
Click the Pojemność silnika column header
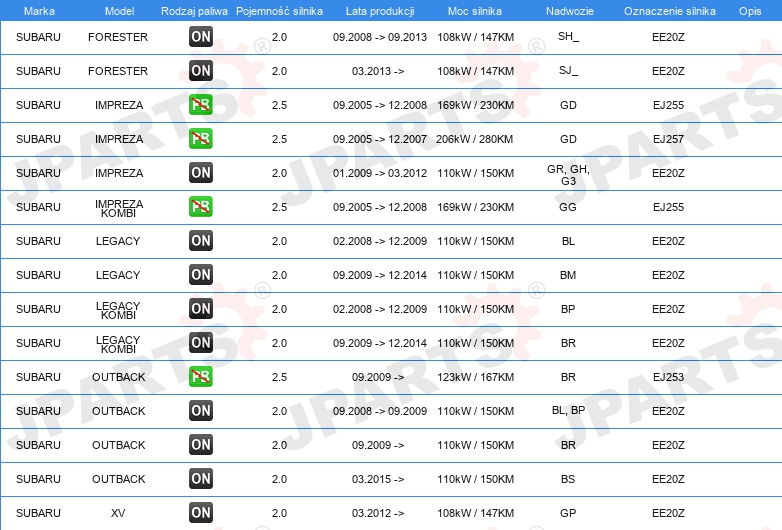279,11
